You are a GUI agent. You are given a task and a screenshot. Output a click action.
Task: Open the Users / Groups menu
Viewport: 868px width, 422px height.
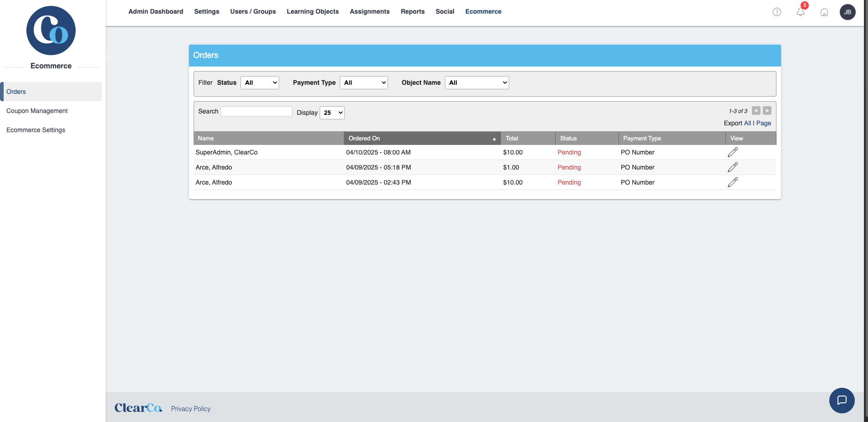tap(253, 11)
